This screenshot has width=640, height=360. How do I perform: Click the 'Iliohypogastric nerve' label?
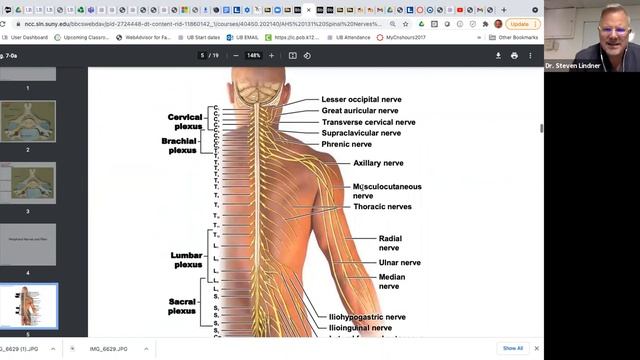[x=367, y=317]
